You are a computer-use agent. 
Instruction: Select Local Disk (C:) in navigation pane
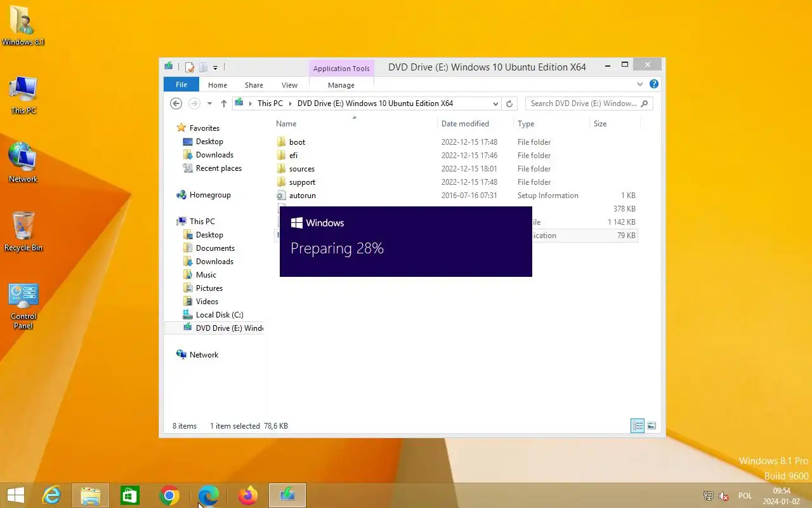point(219,315)
